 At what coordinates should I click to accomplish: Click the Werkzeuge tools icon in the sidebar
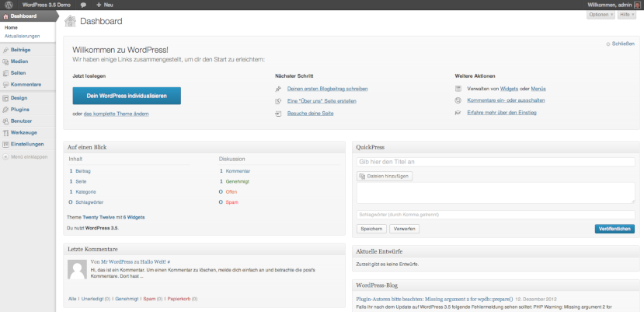(x=5, y=132)
